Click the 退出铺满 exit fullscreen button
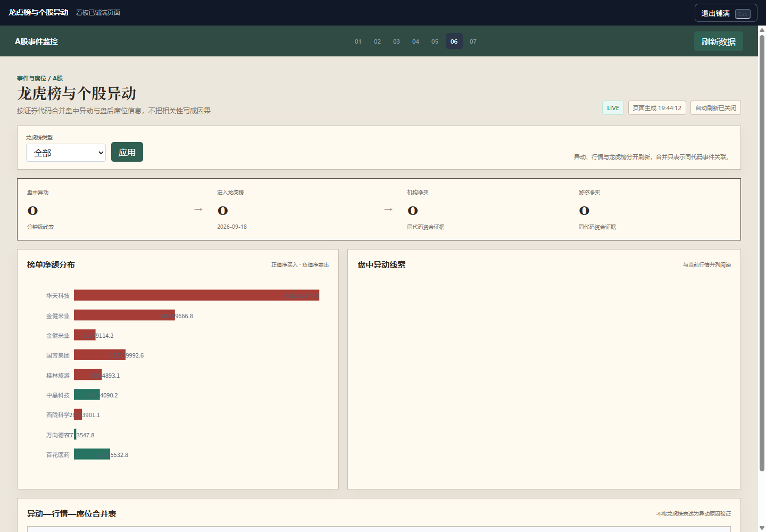This screenshot has height=532, width=766. point(726,13)
